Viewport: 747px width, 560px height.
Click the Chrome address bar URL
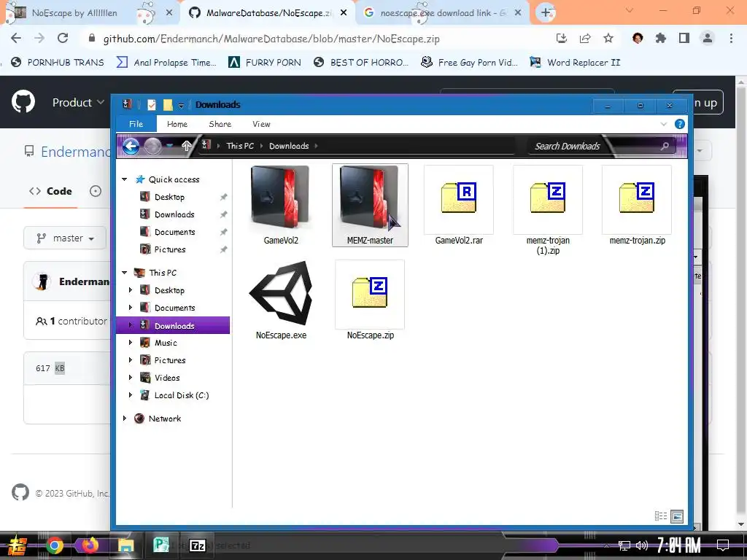click(x=271, y=39)
